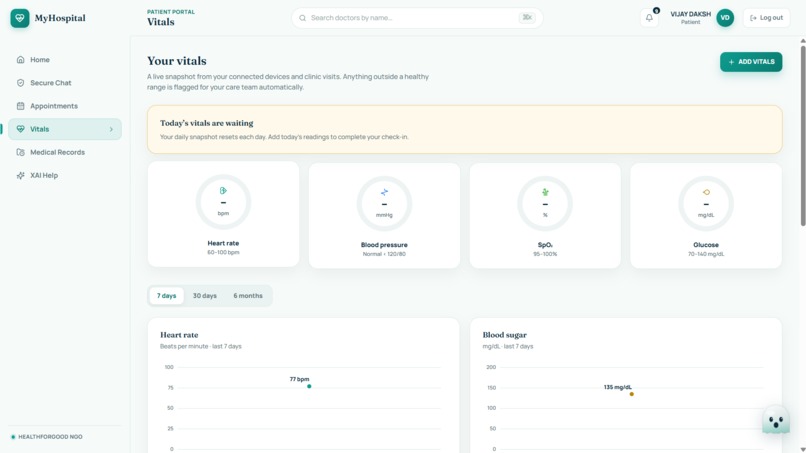Image resolution: width=806 pixels, height=453 pixels.
Task: Click the Glucose vitals card
Action: point(706,215)
